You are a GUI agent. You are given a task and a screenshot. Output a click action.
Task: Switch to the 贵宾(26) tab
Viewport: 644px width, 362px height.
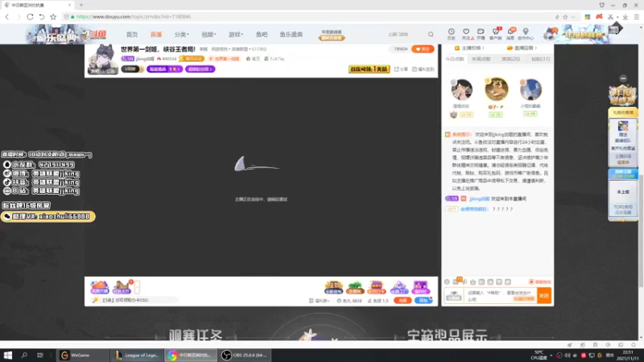pyautogui.click(x=510, y=59)
